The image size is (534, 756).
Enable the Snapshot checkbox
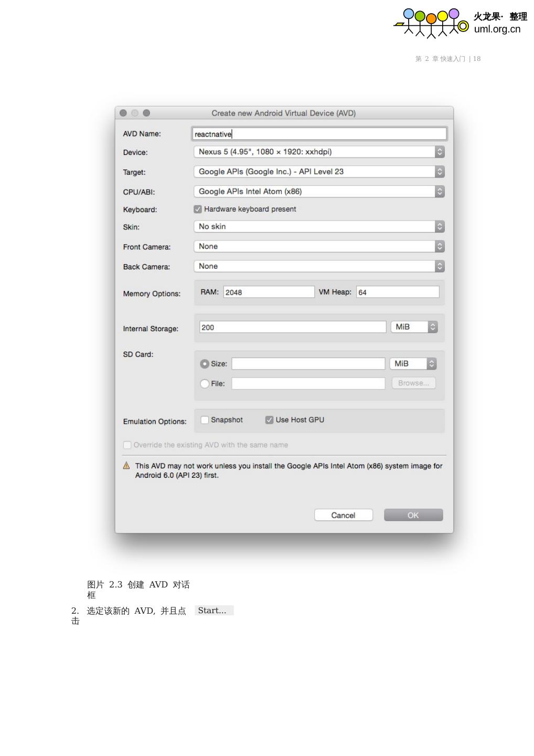point(205,419)
